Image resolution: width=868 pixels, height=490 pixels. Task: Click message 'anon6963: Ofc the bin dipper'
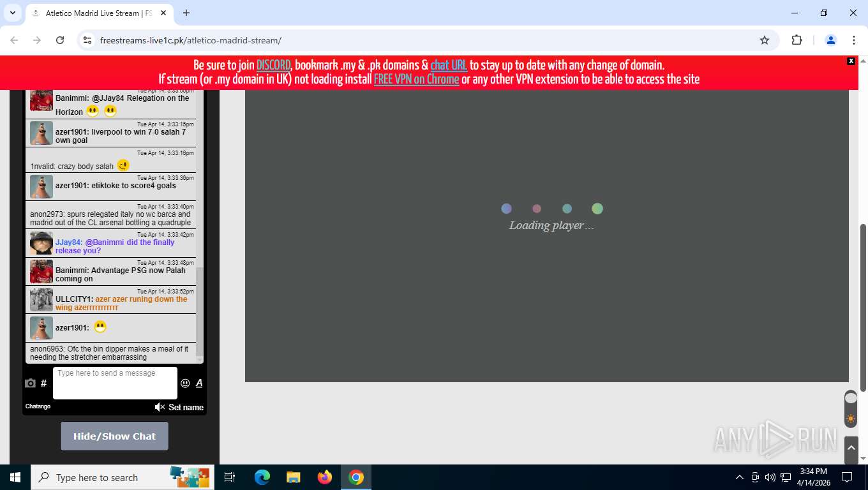(110, 353)
